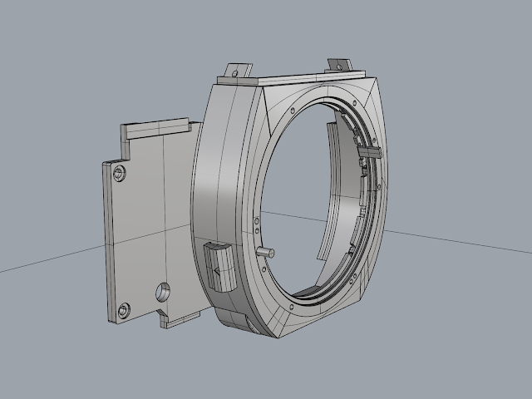Select the ribbed release button on the housing
This screenshot has height=399, width=532.
tap(219, 267)
